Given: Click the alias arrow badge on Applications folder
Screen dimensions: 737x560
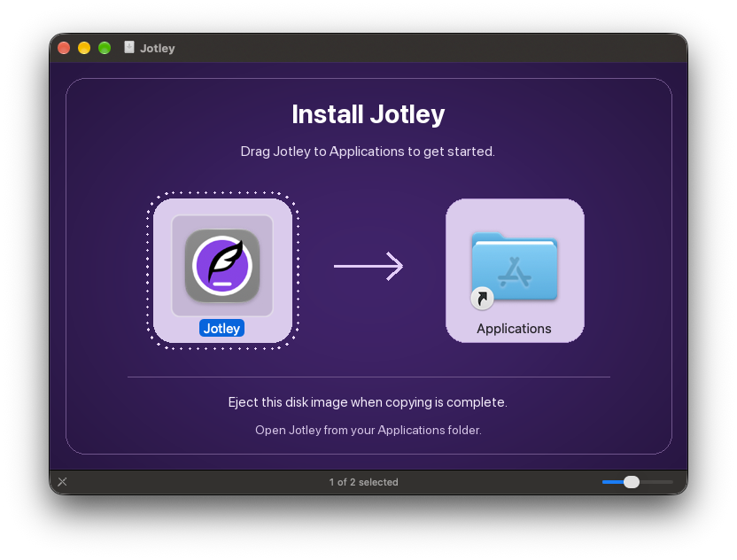Looking at the screenshot, I should (482, 298).
